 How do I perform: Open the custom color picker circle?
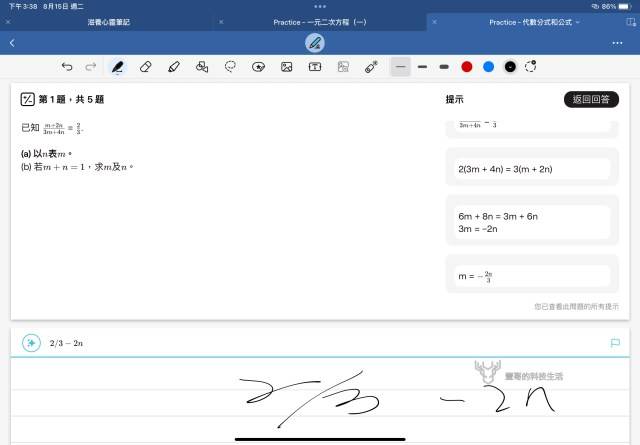[530, 66]
